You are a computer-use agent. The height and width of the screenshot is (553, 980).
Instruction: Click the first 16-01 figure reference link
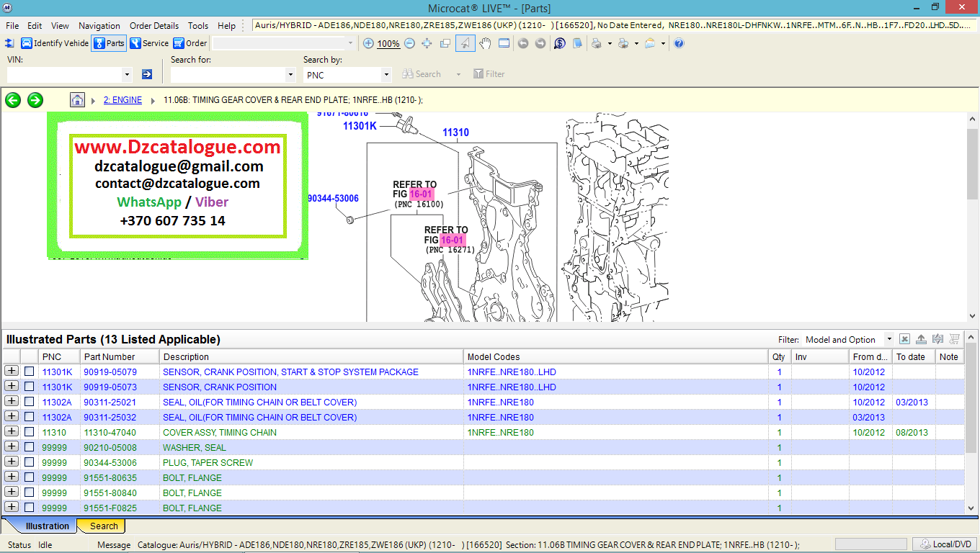pyautogui.click(x=422, y=194)
